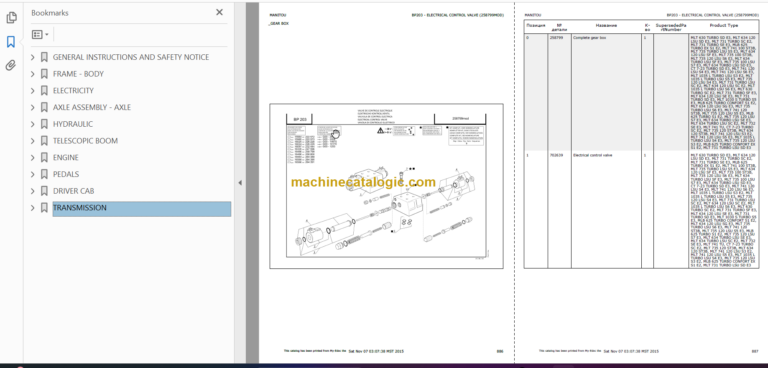This screenshot has width=768, height=368.
Task: Open the bookmarks options dropdown
Action: click(x=40, y=34)
